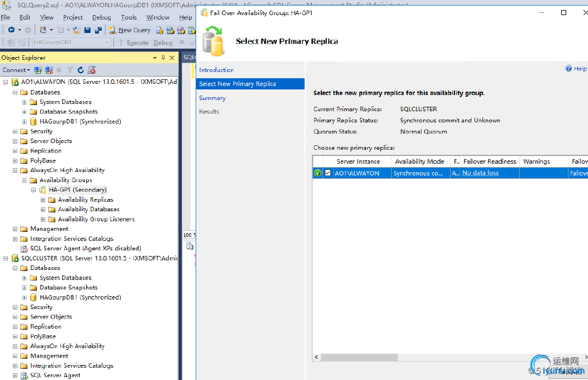Open a Database Engine Query from the toolbar icon
588x380 pixels.
click(160, 30)
